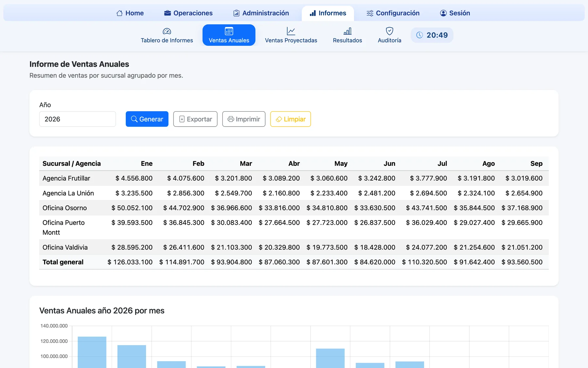
Task: Click the Sucursal / Agencia column header
Action: (72, 164)
